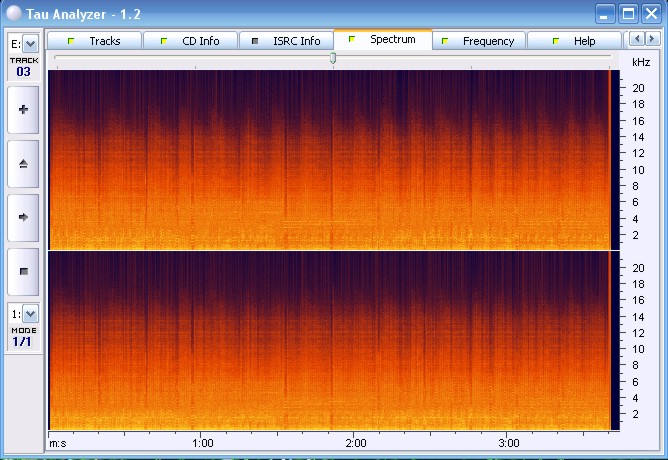This screenshot has width=668, height=460.
Task: Open the Help tab
Action: tap(574, 41)
